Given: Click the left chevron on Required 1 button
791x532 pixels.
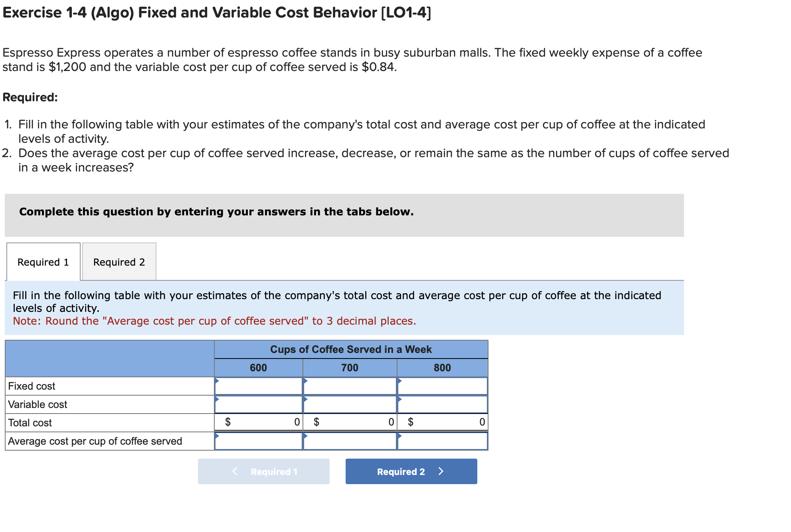Looking at the screenshot, I should pos(235,471).
